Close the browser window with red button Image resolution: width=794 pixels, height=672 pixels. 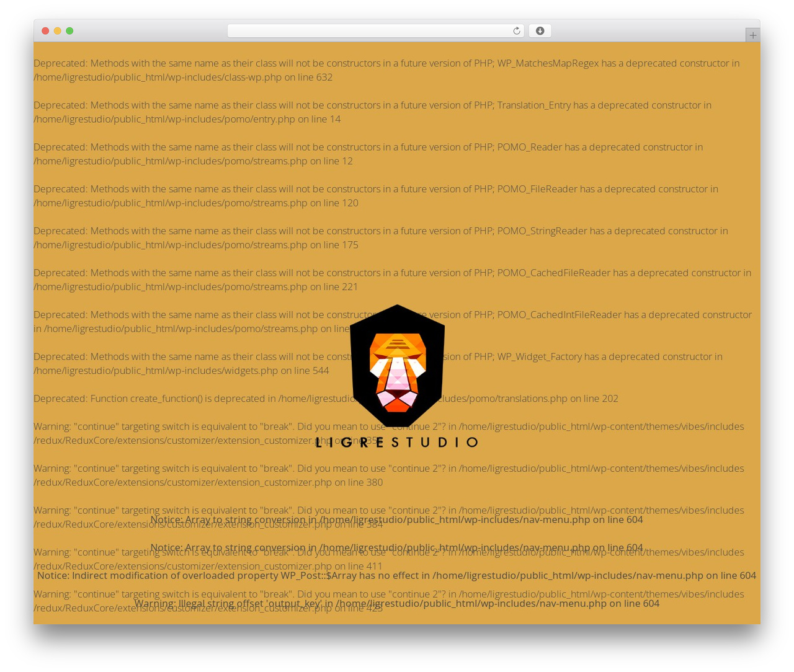point(45,31)
